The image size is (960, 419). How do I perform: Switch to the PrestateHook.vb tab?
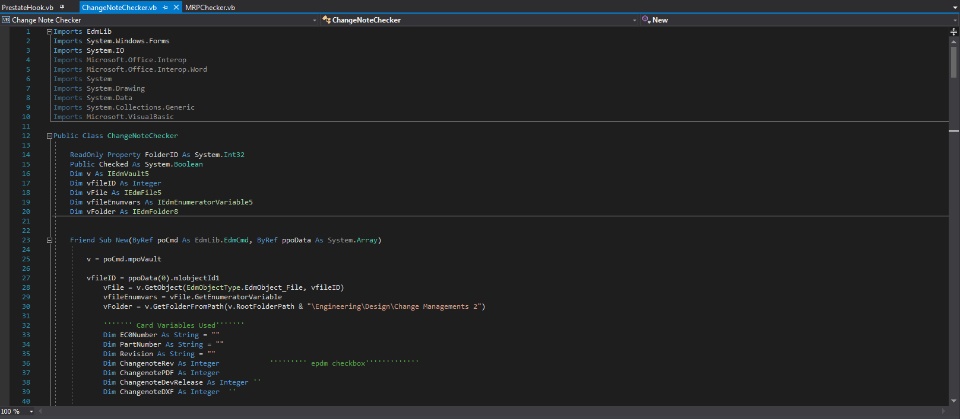tap(27, 7)
